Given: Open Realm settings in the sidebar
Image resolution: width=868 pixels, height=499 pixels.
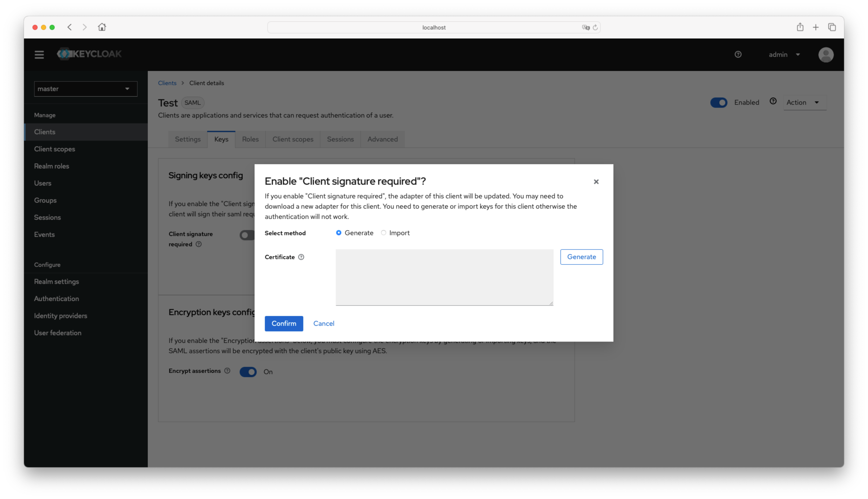Looking at the screenshot, I should 86,282.
